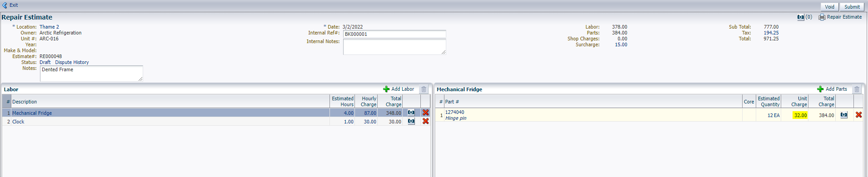Click unit number ARC-016
The image size is (868, 177).
pyautogui.click(x=49, y=39)
